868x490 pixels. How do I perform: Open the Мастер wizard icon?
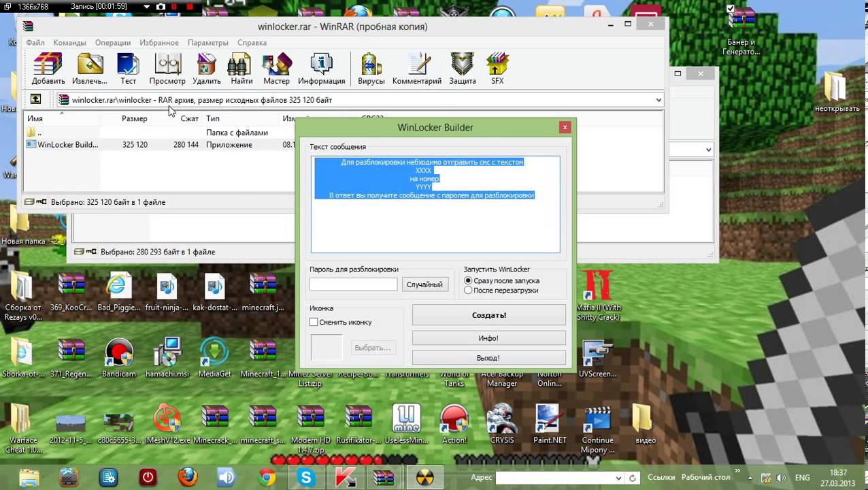click(x=276, y=69)
